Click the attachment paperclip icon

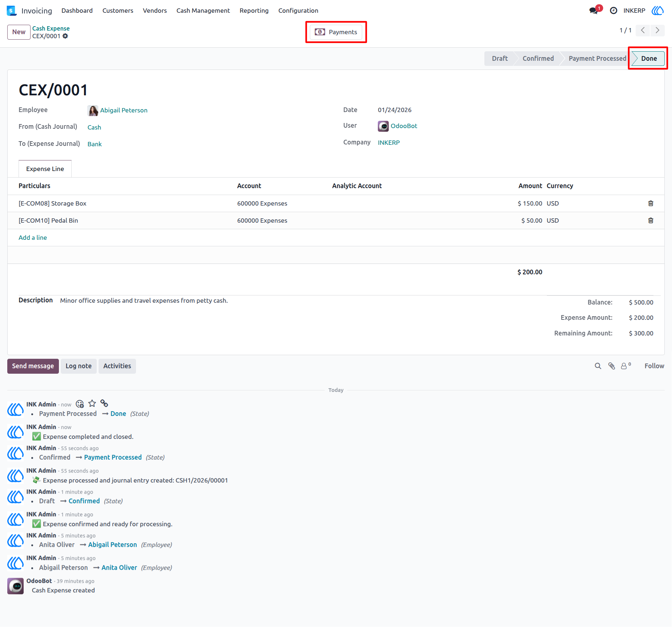(x=612, y=366)
